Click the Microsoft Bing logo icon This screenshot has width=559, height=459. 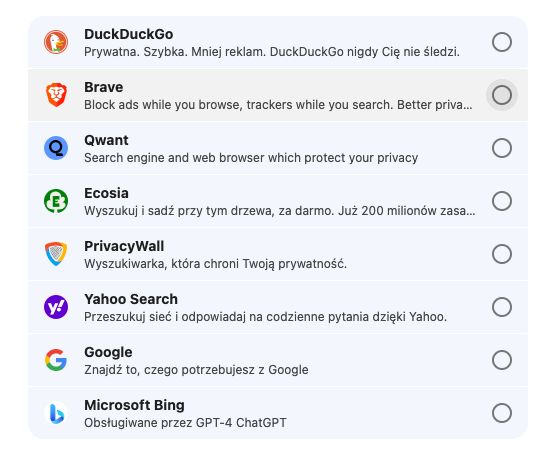pyautogui.click(x=56, y=413)
